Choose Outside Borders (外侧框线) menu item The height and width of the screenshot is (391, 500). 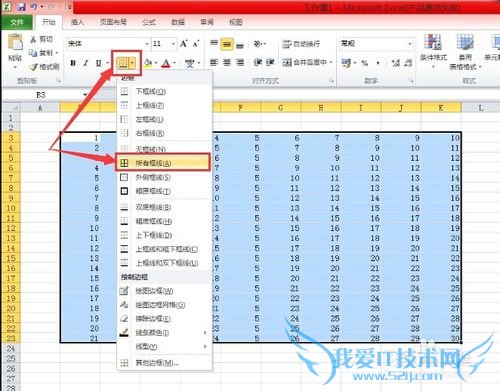[x=164, y=177]
